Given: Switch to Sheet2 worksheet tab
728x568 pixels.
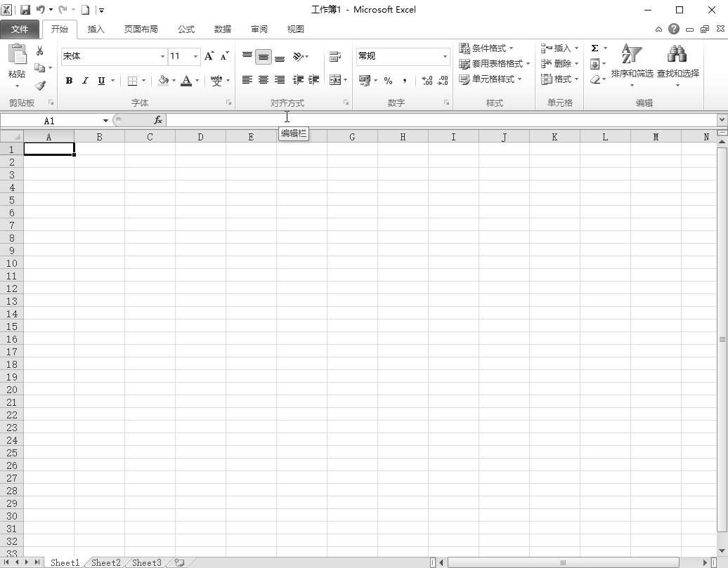Looking at the screenshot, I should [x=106, y=562].
